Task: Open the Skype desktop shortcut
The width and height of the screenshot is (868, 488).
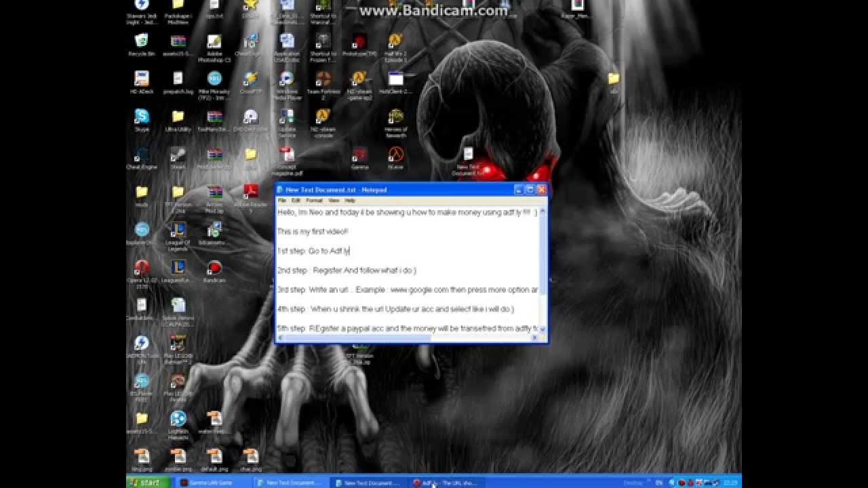Action: pos(142,121)
